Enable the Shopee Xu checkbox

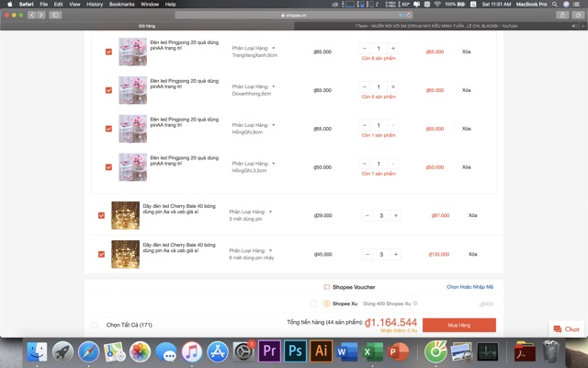(x=313, y=303)
